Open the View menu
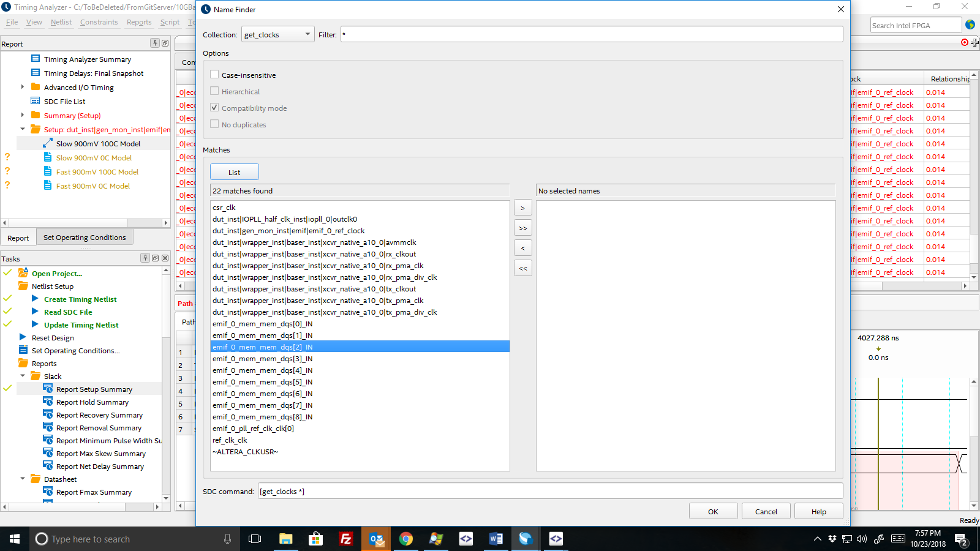 [x=34, y=22]
